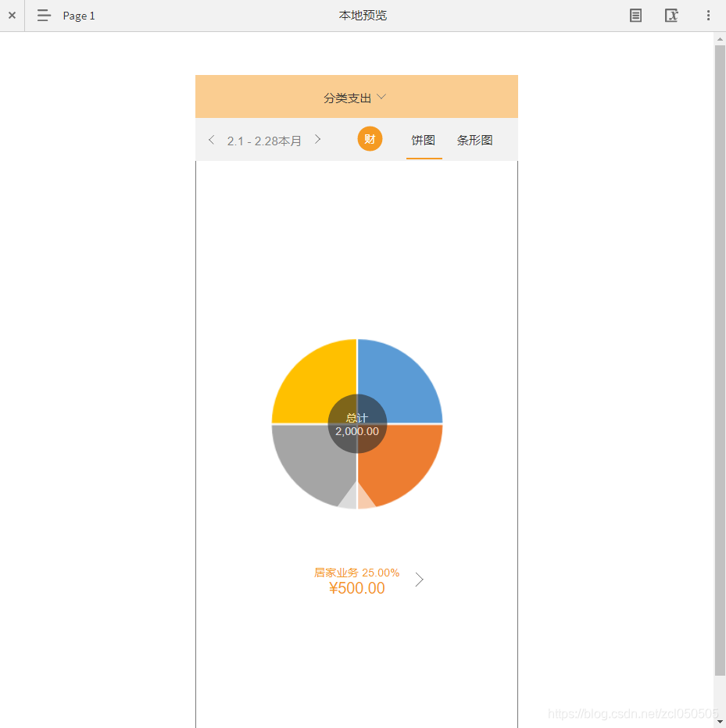726x728 pixels.
Task: Click the Page 1 title
Action: click(x=79, y=16)
